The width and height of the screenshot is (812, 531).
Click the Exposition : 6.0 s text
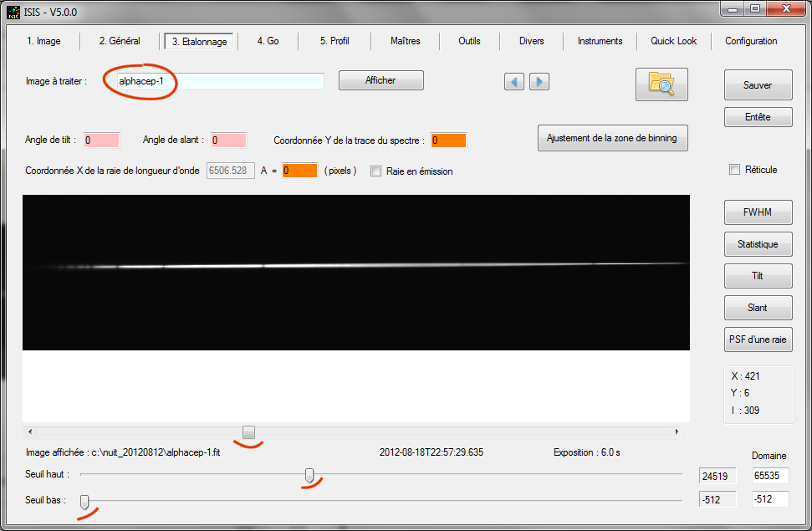click(x=587, y=452)
